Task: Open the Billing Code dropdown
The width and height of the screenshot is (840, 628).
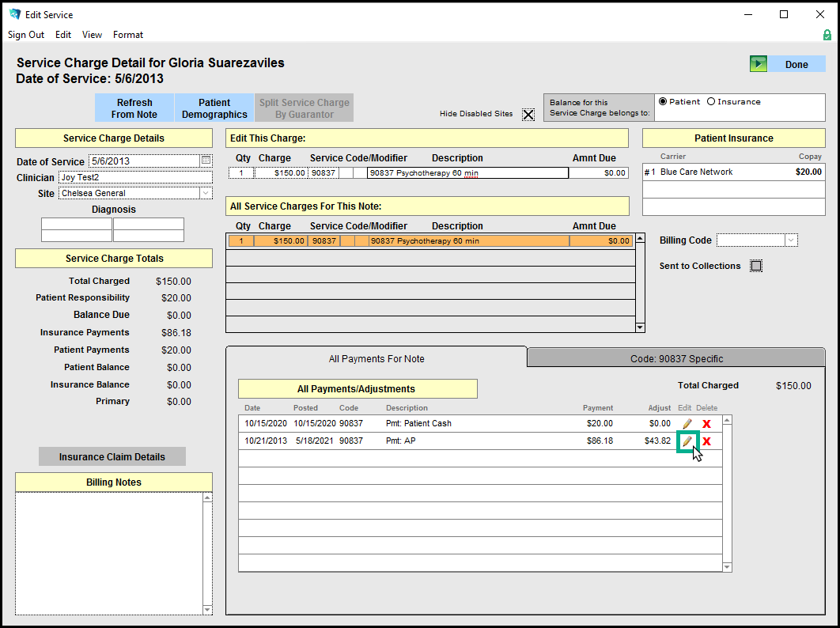Action: click(790, 240)
